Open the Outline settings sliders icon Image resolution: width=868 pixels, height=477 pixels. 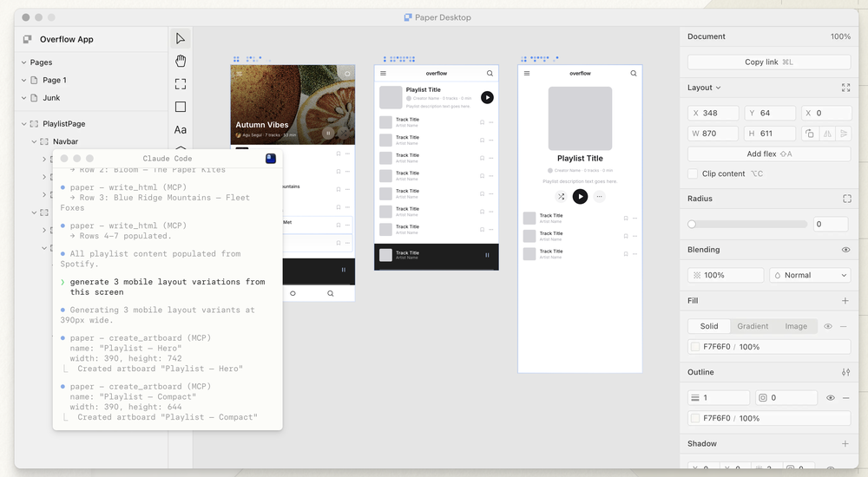[845, 372]
